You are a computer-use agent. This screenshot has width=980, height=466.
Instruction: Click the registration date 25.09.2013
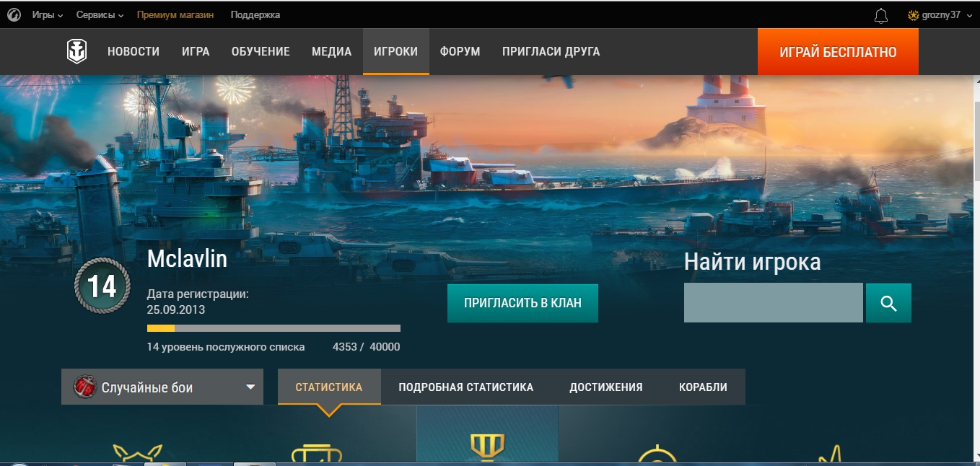176,309
